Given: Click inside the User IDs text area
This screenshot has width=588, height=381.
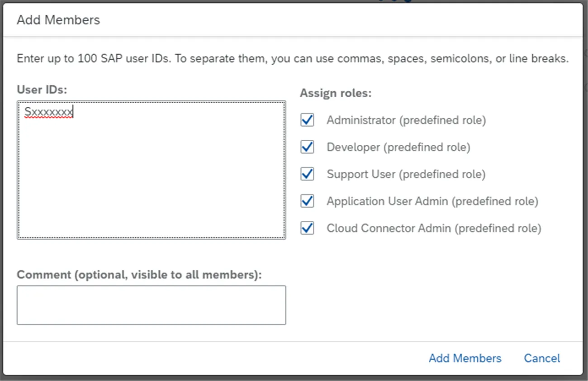Looking at the screenshot, I should 152,170.
